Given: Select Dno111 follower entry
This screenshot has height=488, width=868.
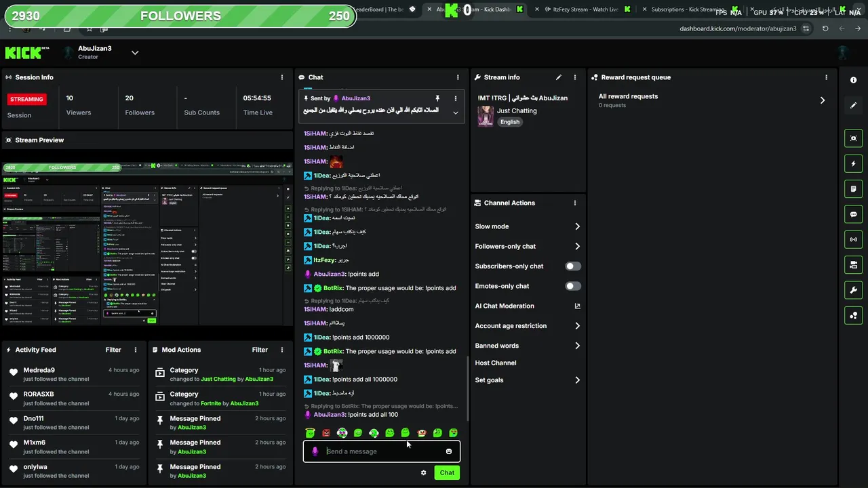Looking at the screenshot, I should tap(73, 422).
